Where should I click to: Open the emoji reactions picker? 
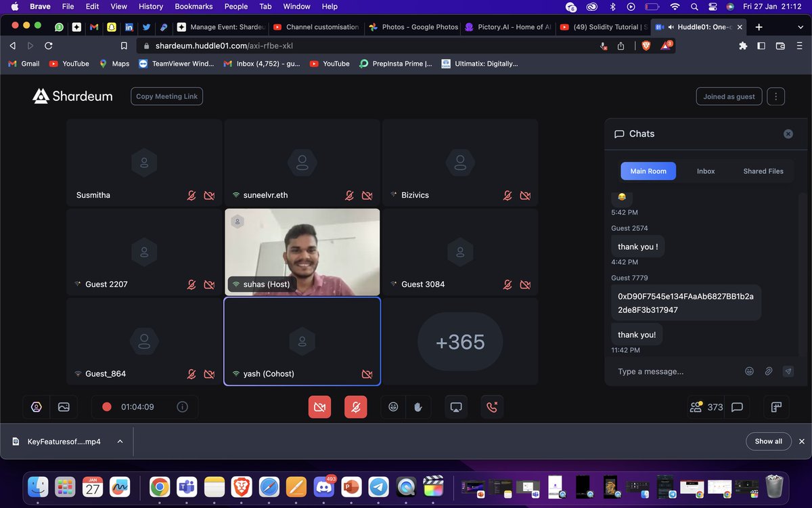point(393,406)
